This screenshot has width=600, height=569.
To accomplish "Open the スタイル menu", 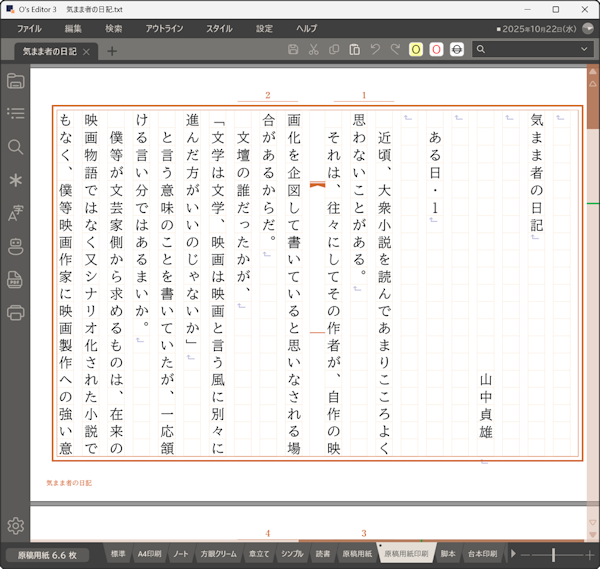I will click(218, 29).
